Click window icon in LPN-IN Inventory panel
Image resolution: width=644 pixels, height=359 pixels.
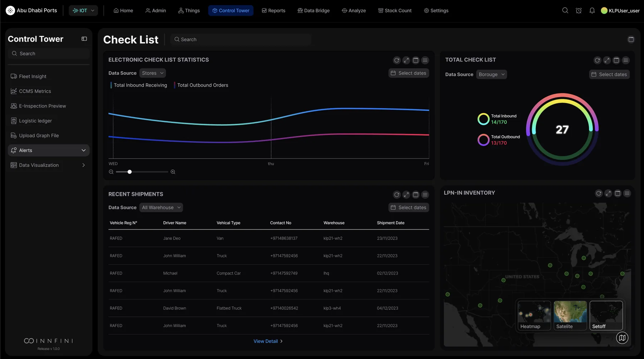click(618, 193)
